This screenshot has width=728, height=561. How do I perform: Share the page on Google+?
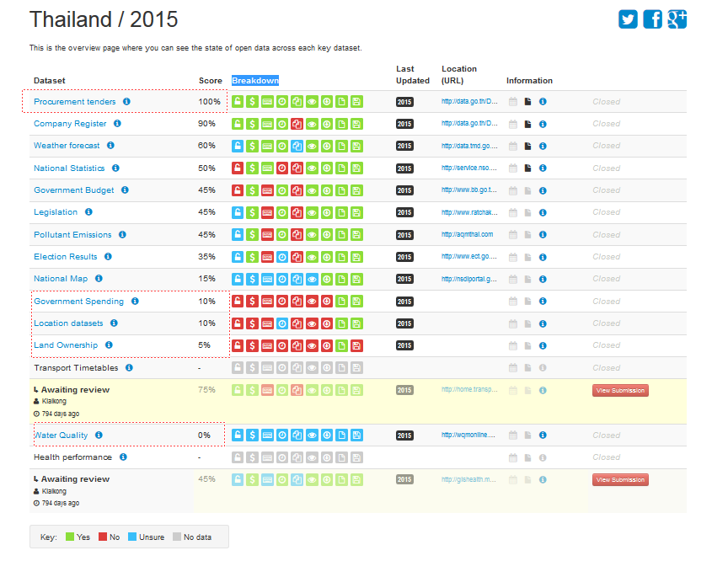[677, 19]
